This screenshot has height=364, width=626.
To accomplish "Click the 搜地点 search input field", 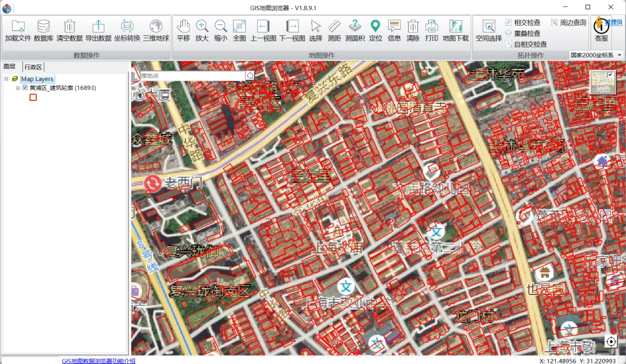I will pyautogui.click(x=192, y=75).
